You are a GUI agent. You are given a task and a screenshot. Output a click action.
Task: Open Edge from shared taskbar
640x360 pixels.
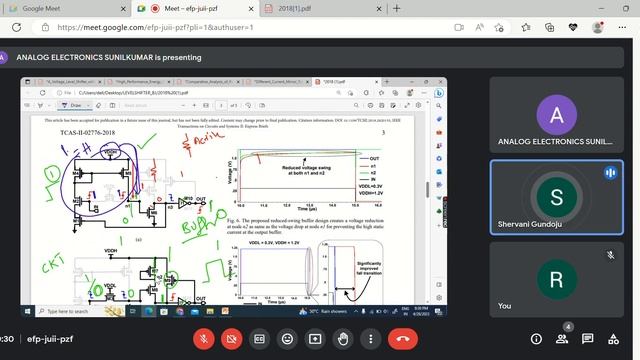pos(148,311)
